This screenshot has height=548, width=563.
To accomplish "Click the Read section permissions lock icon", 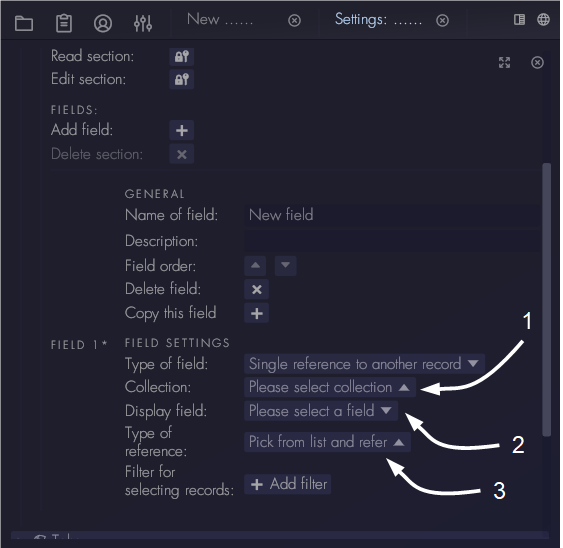I will 182,57.
